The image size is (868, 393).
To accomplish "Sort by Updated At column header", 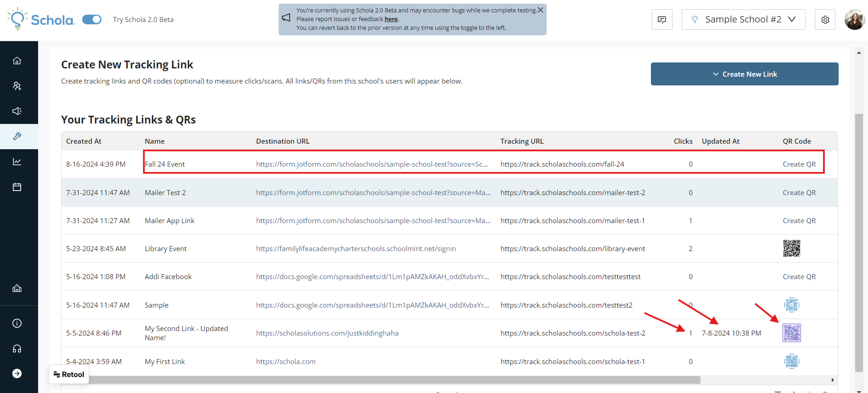I will 721,141.
